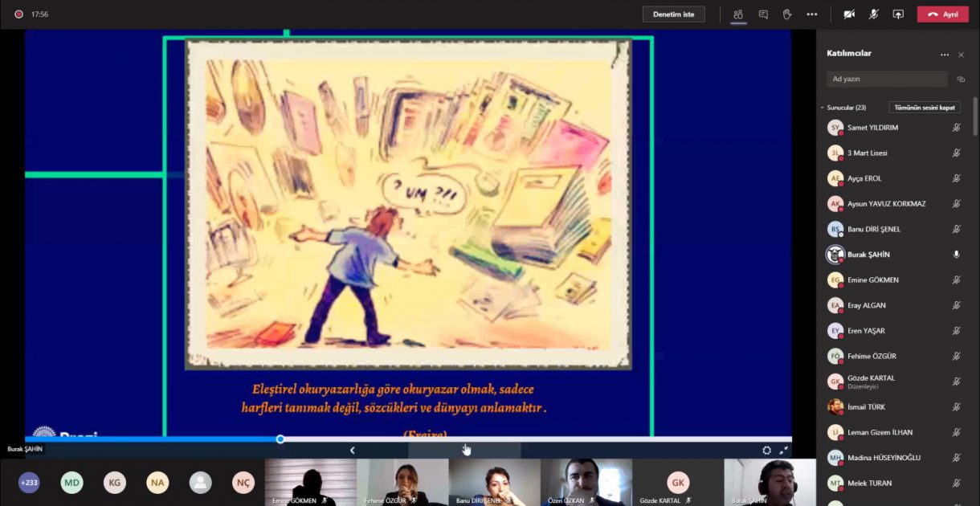Click microphone icon for 3 Mart Lisesi

[x=956, y=153]
